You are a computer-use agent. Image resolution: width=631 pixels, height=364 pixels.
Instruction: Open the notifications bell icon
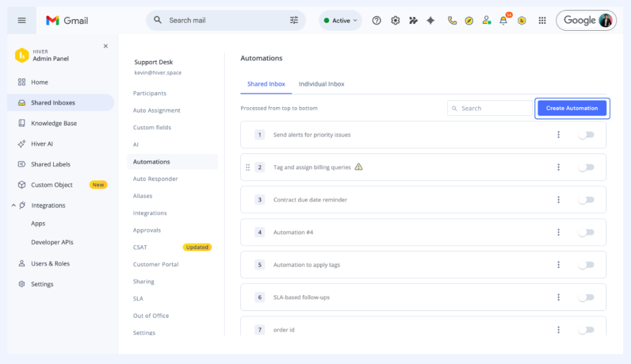coord(504,20)
